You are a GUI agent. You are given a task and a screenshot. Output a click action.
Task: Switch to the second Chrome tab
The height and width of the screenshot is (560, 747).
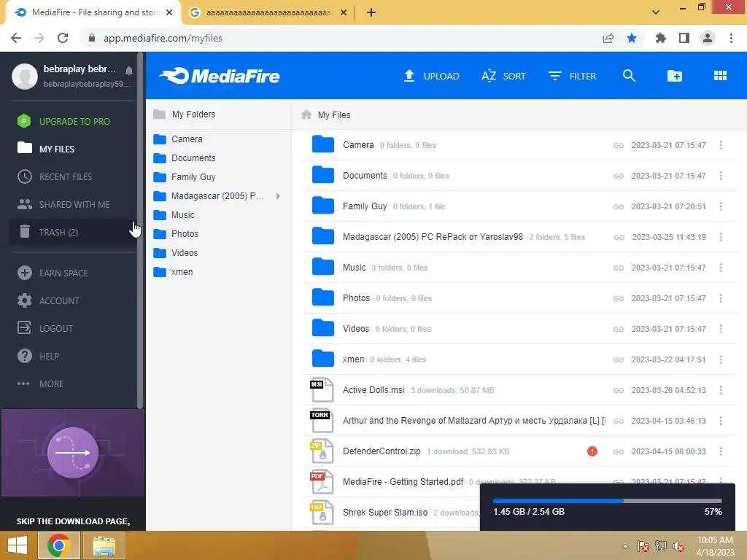(268, 12)
